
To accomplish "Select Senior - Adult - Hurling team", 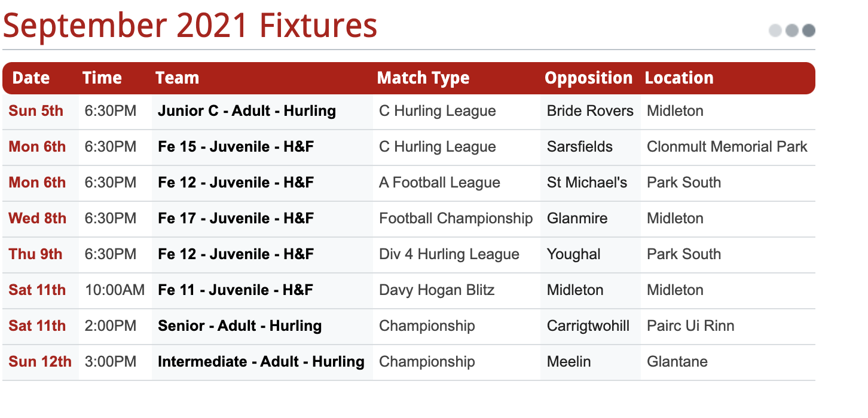I will pos(240,326).
